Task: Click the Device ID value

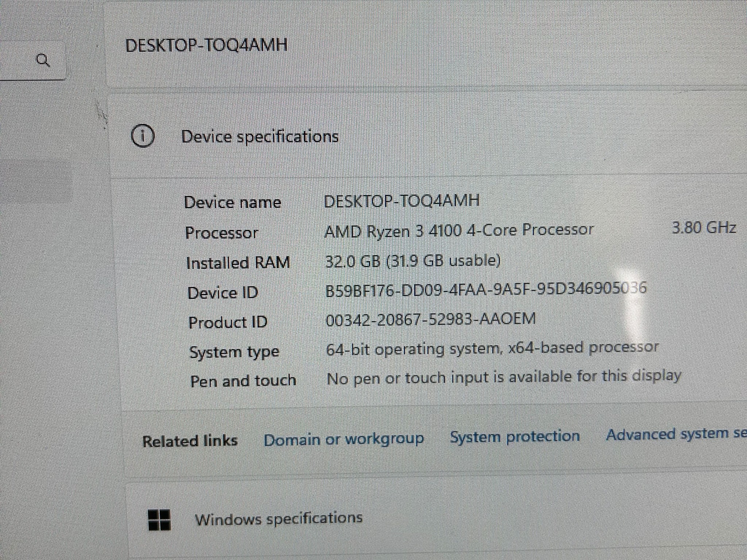Action: [x=486, y=289]
